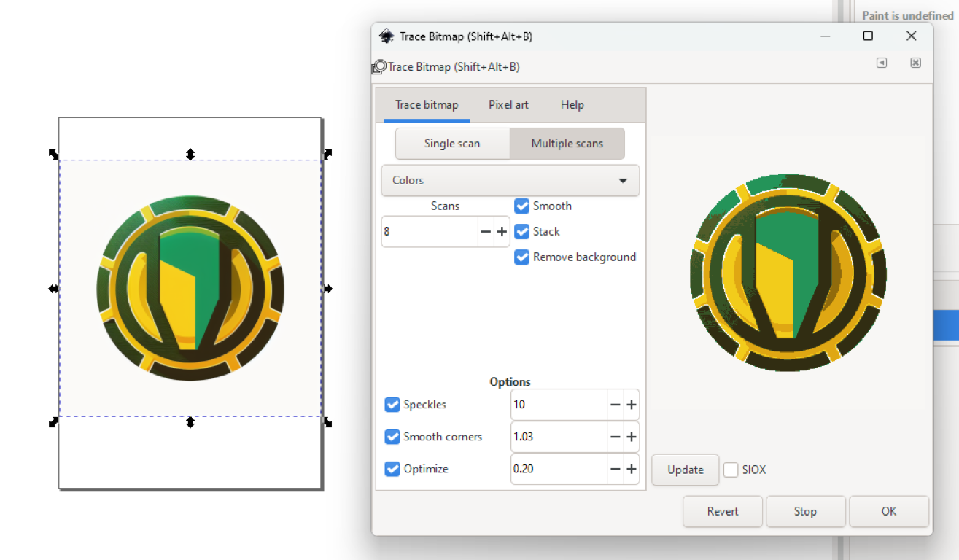
Task: Decrease Speckles value with minus
Action: click(x=616, y=405)
